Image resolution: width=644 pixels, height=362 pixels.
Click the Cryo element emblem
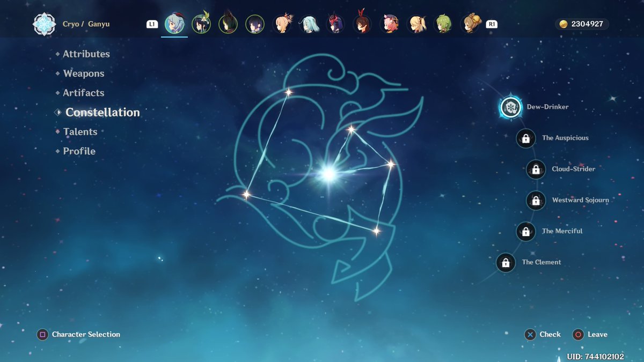pyautogui.click(x=44, y=24)
